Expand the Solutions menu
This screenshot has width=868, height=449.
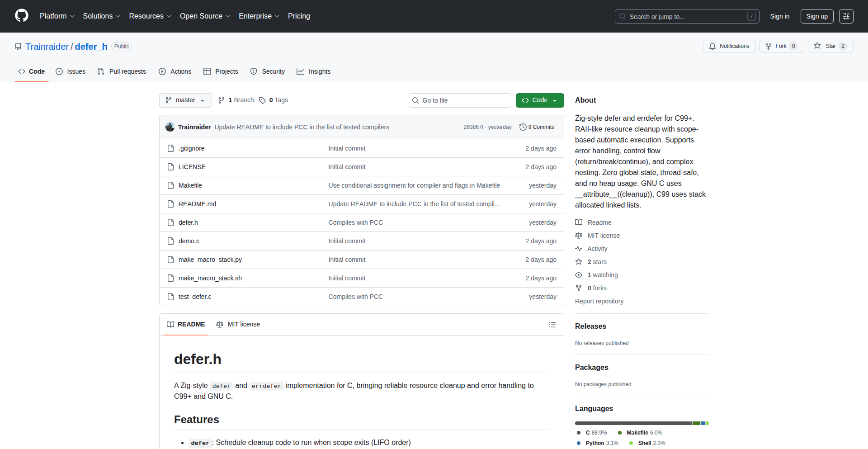point(102,16)
